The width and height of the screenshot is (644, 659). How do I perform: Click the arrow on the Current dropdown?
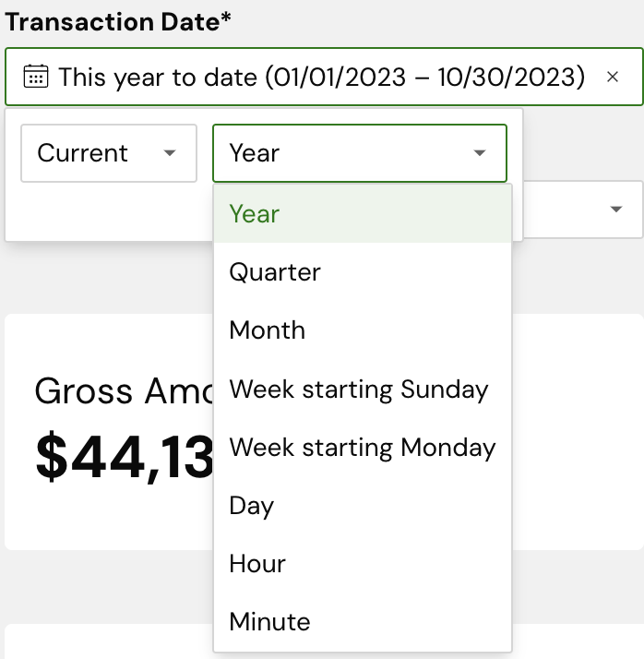[169, 153]
